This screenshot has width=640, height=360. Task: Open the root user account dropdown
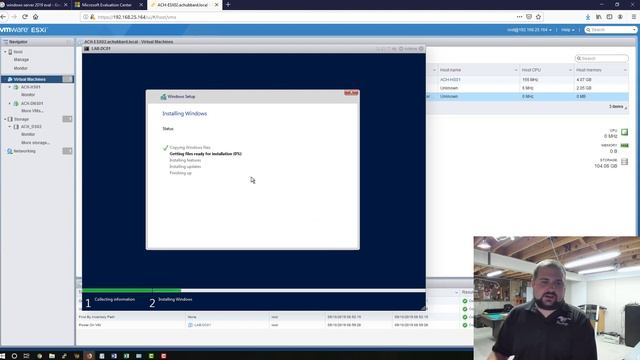point(529,30)
